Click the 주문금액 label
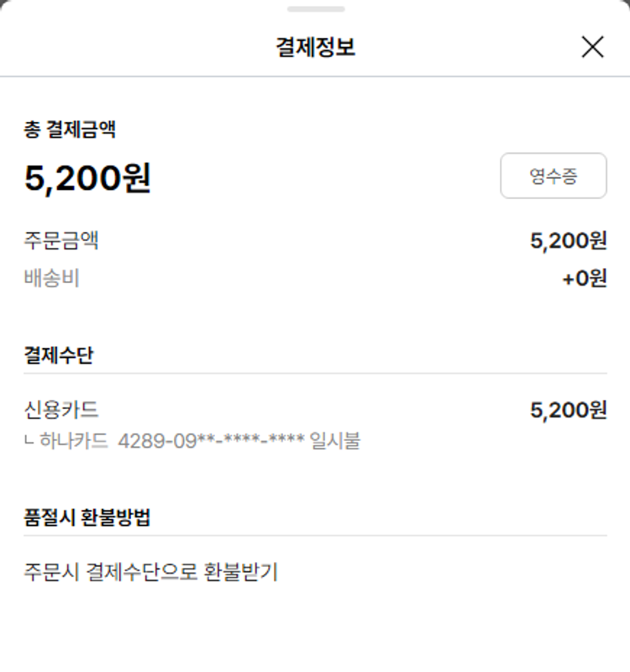Screen dimensions: 630x672 click(61, 241)
